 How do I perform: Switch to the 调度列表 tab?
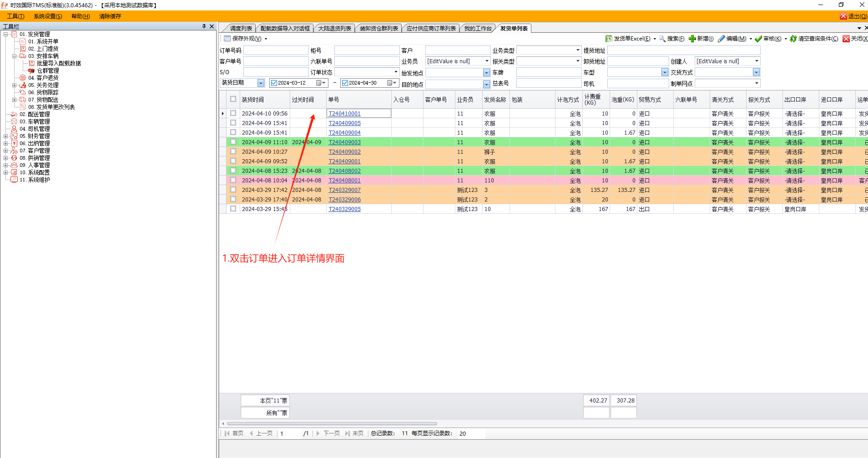pyautogui.click(x=241, y=28)
